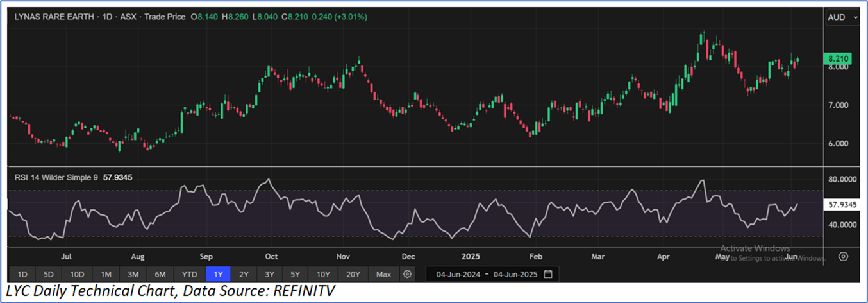
Task: Choose the 3M range button
Action: coord(133,274)
